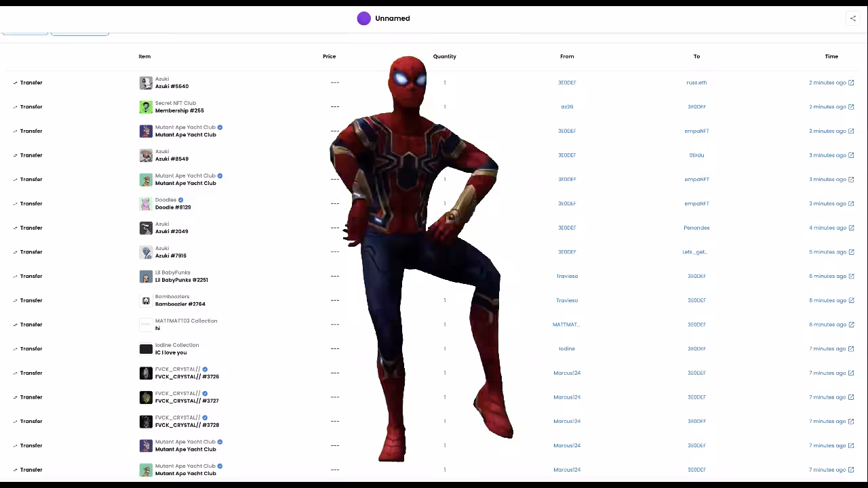
Task: Open the Iodine Collection link
Action: click(177, 345)
